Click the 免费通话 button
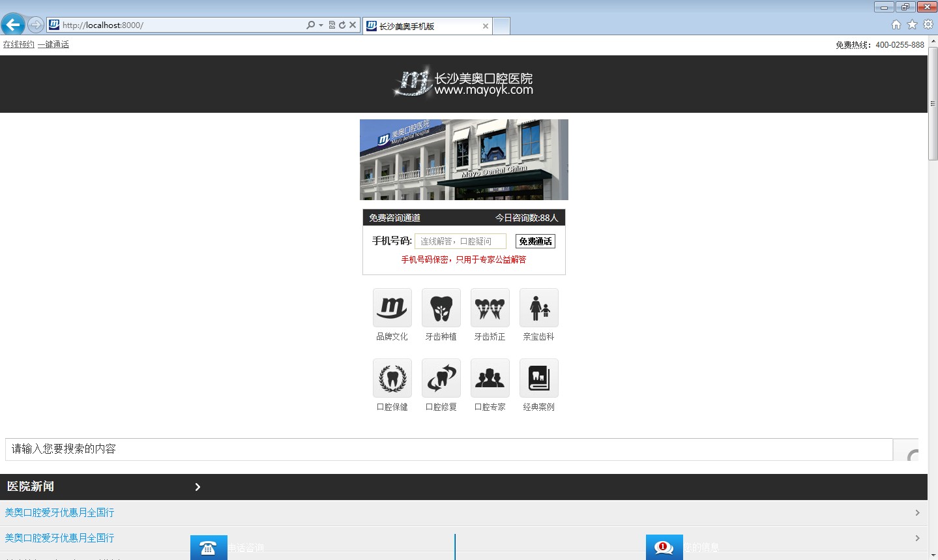This screenshot has width=938, height=560. (535, 241)
